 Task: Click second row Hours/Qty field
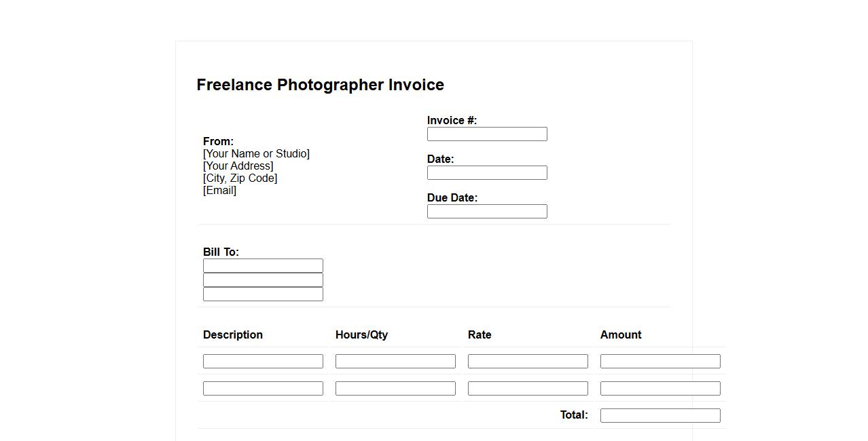click(x=395, y=389)
